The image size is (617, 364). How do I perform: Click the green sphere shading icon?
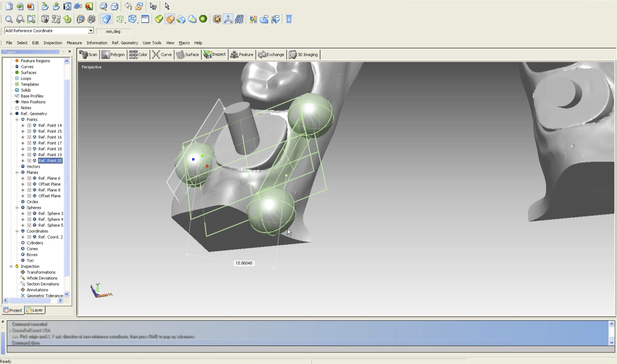pyautogui.click(x=203, y=19)
